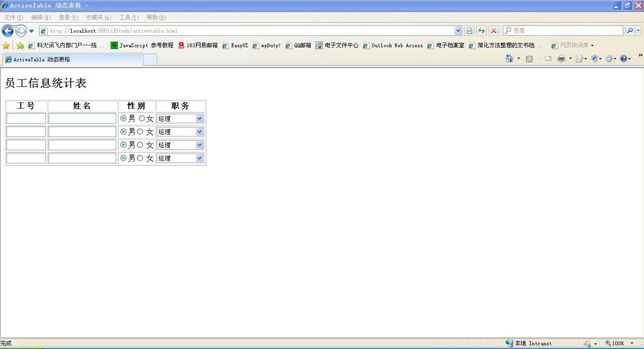Open the 简化方法整理的文书档 bookmark
Screen dimensions: 644x349
tap(505, 45)
